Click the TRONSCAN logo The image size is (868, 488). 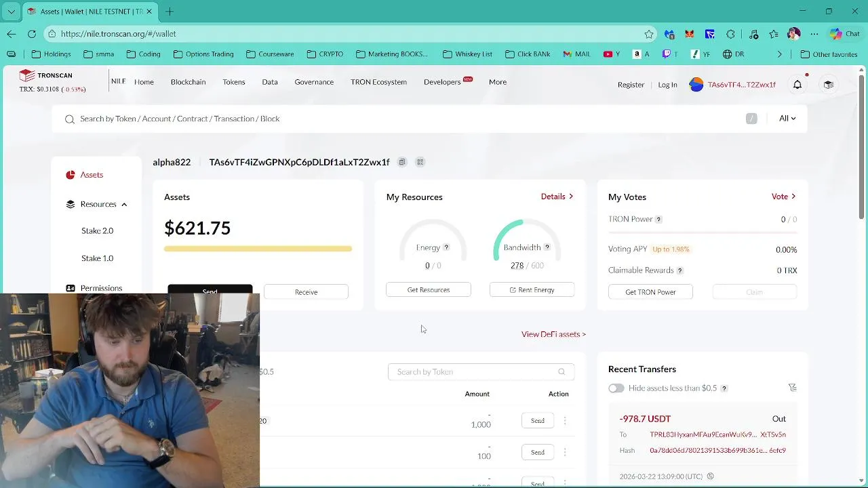(x=45, y=75)
